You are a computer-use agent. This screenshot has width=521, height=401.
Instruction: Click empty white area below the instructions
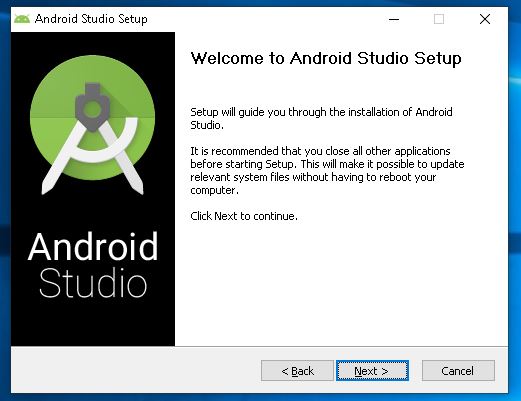tap(340, 283)
